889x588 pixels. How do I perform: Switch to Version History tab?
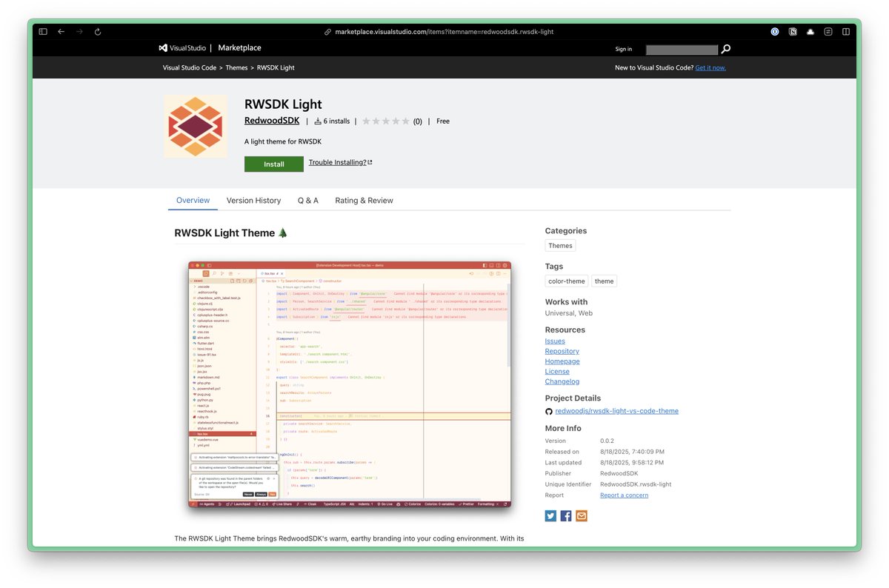253,200
